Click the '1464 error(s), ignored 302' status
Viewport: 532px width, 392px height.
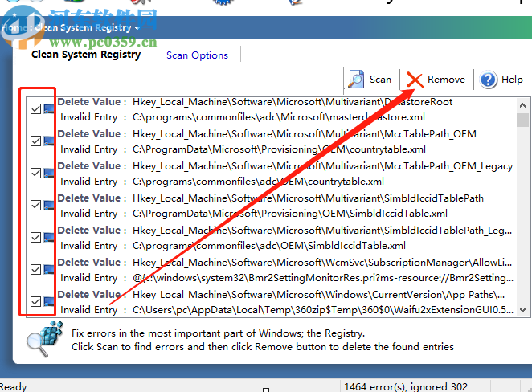point(406,386)
